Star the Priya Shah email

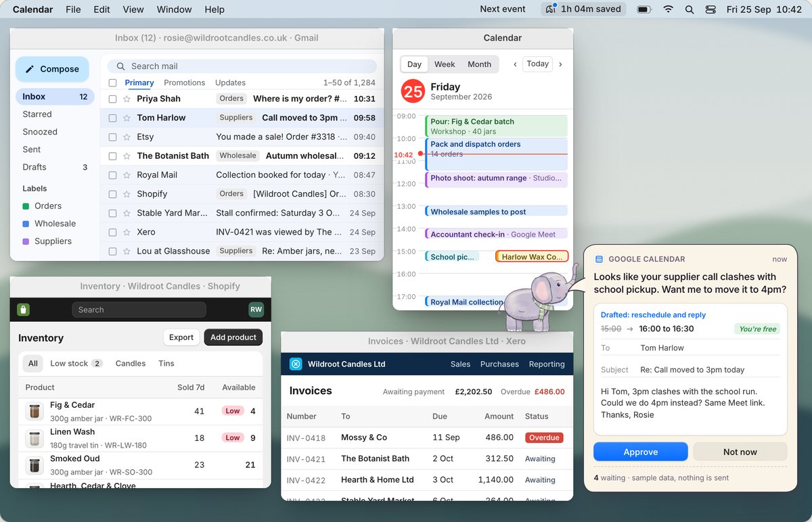127,99
